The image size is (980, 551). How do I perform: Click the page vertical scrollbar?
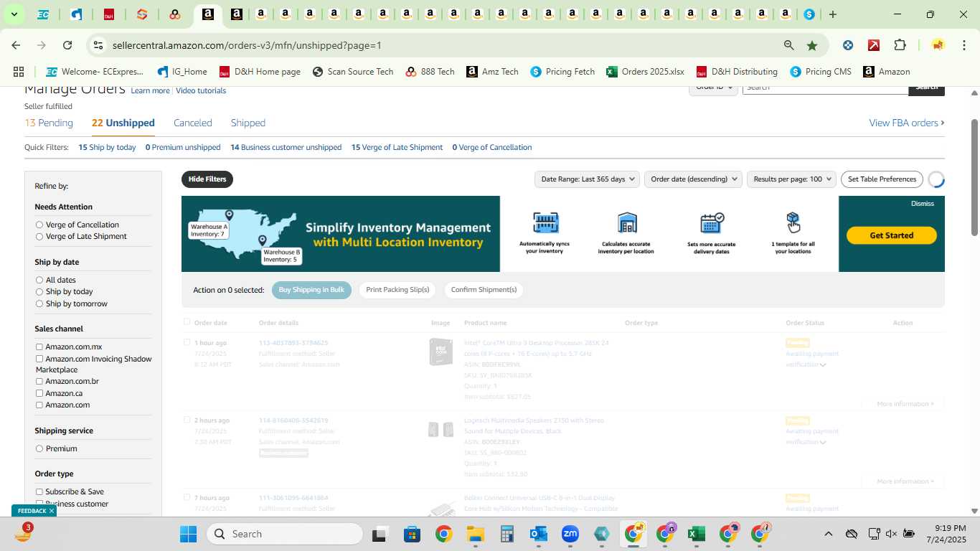click(x=974, y=176)
